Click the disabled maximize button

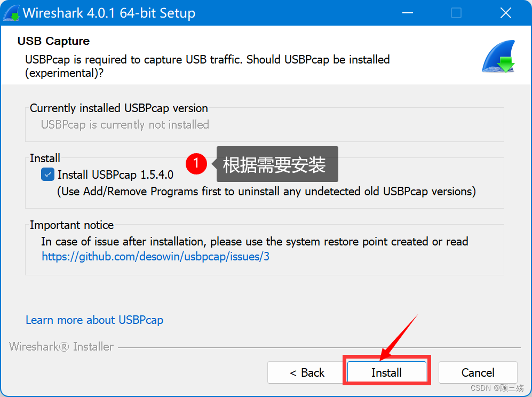(x=456, y=13)
